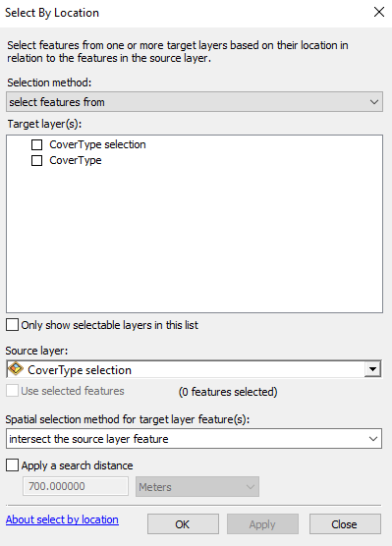
Task: Select the CoverType selection list item text
Action: pos(97,144)
